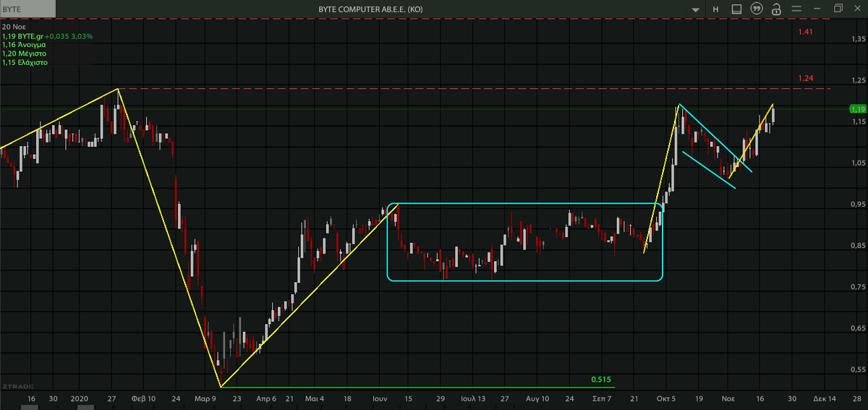This screenshot has width=868, height=410.
Task: Click the Οκτ 5 date label
Action: [x=667, y=398]
